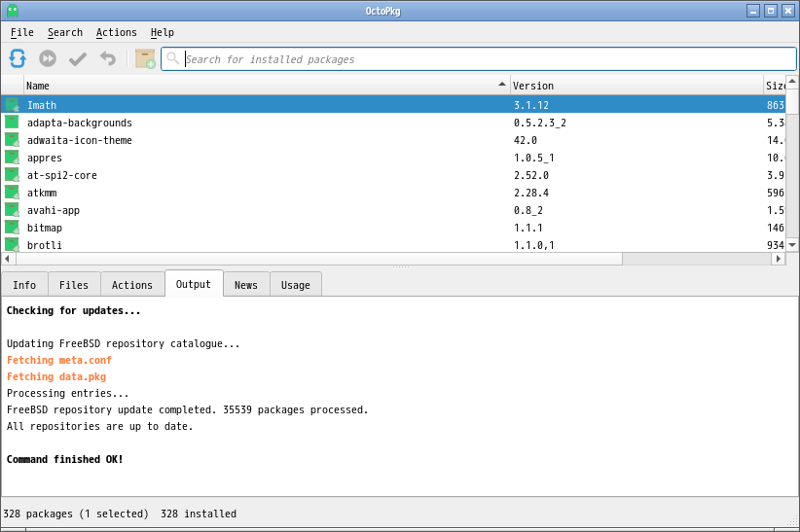Select the appres package row

(x=393, y=158)
